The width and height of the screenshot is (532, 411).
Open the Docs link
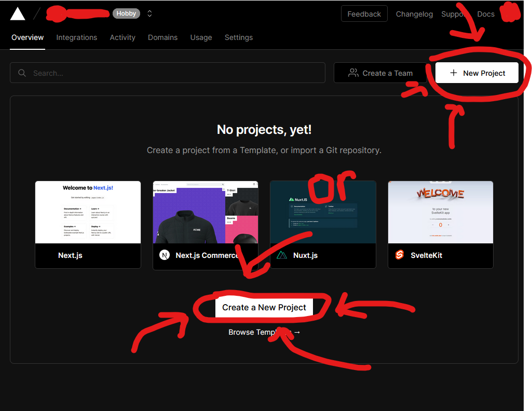[485, 14]
